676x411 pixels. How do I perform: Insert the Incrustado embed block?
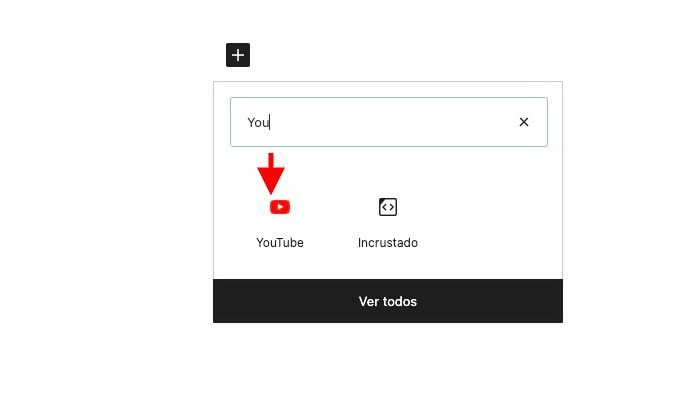point(388,223)
